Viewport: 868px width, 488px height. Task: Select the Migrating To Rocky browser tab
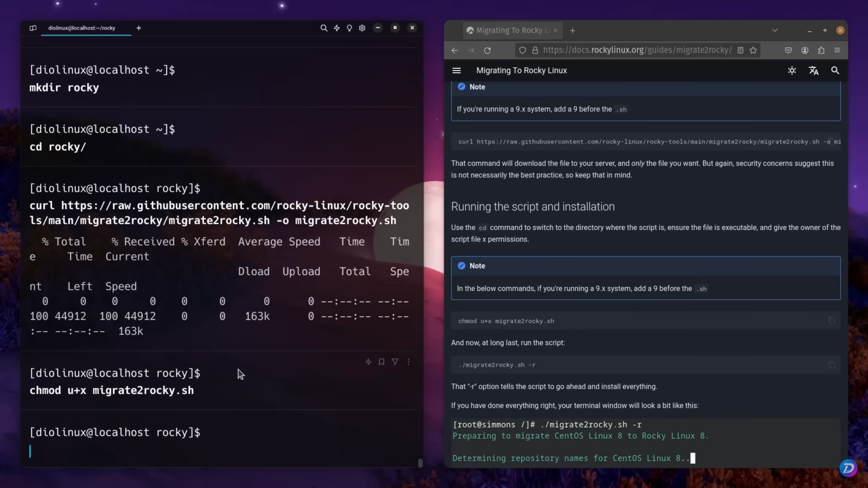tap(511, 30)
